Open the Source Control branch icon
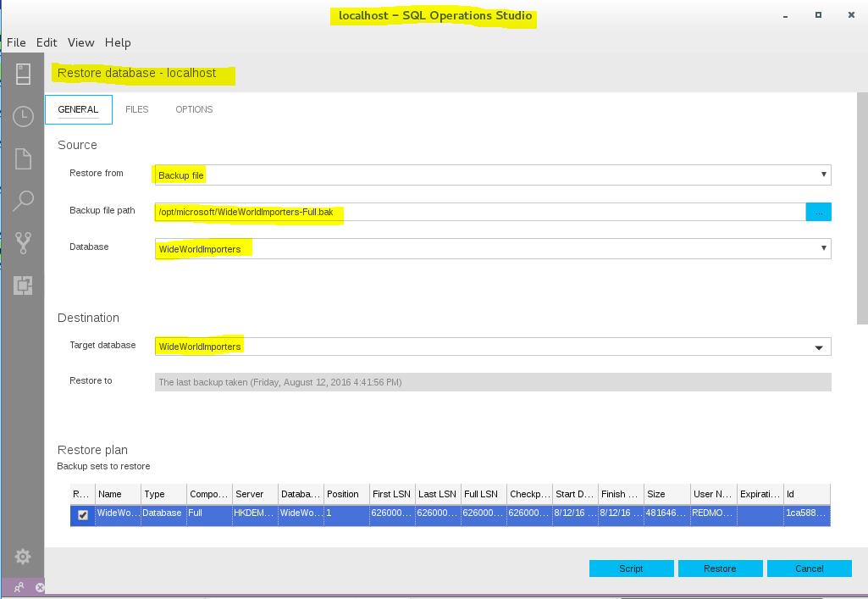 (23, 242)
